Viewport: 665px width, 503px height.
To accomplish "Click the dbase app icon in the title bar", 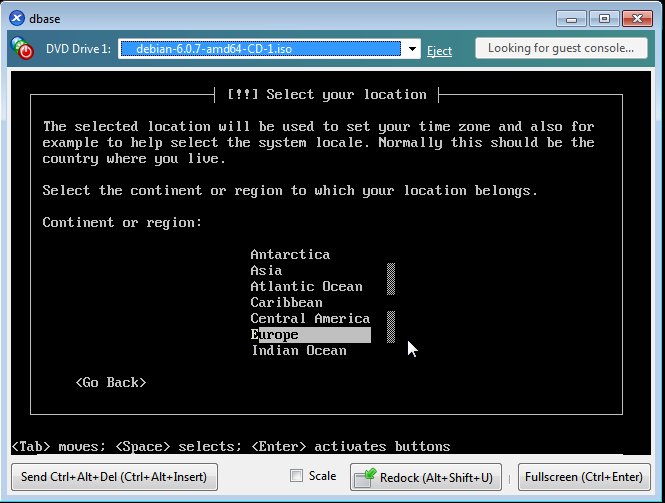I will (x=17, y=18).
